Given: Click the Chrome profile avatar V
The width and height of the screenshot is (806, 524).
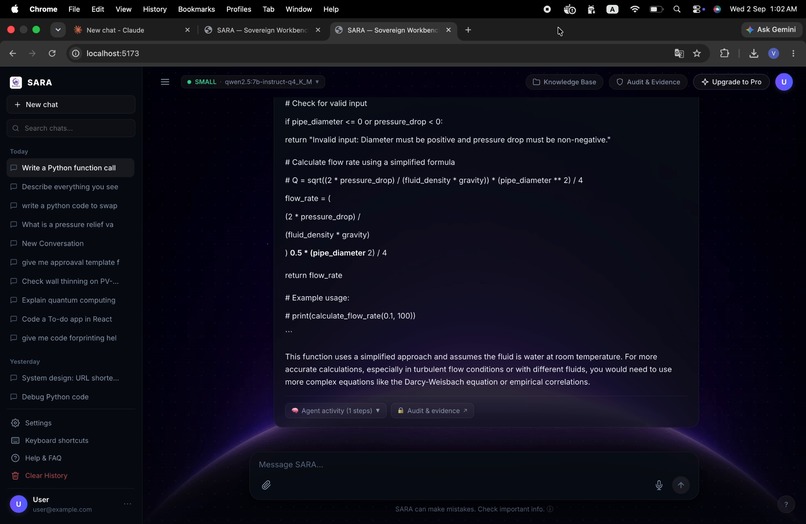Looking at the screenshot, I should click(773, 53).
